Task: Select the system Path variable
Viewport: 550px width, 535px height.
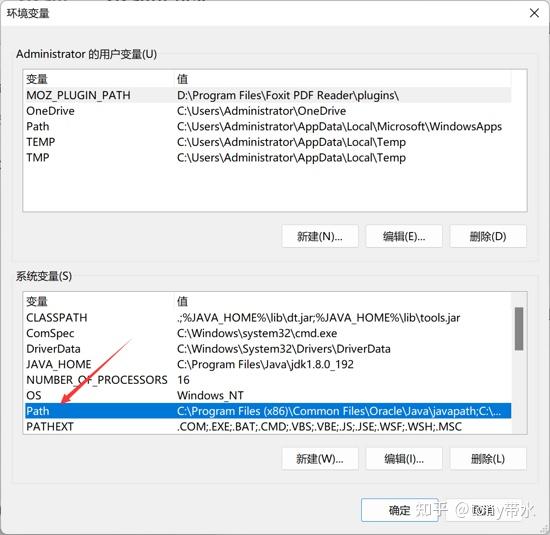Action: click(268, 411)
